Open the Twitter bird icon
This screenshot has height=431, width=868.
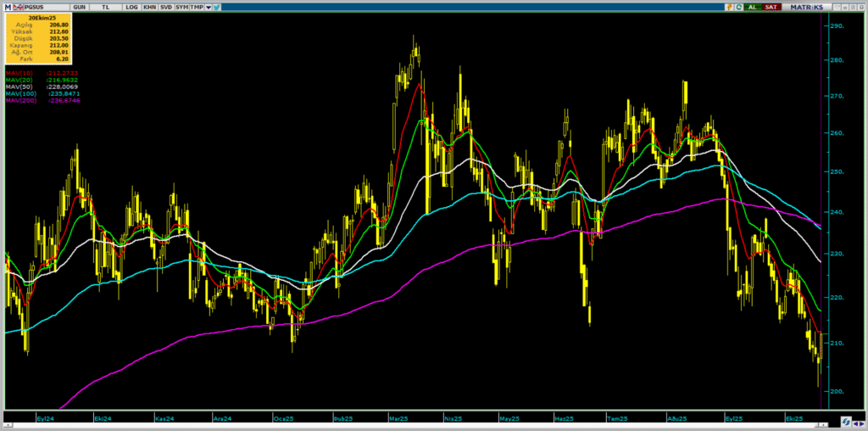tap(217, 7)
